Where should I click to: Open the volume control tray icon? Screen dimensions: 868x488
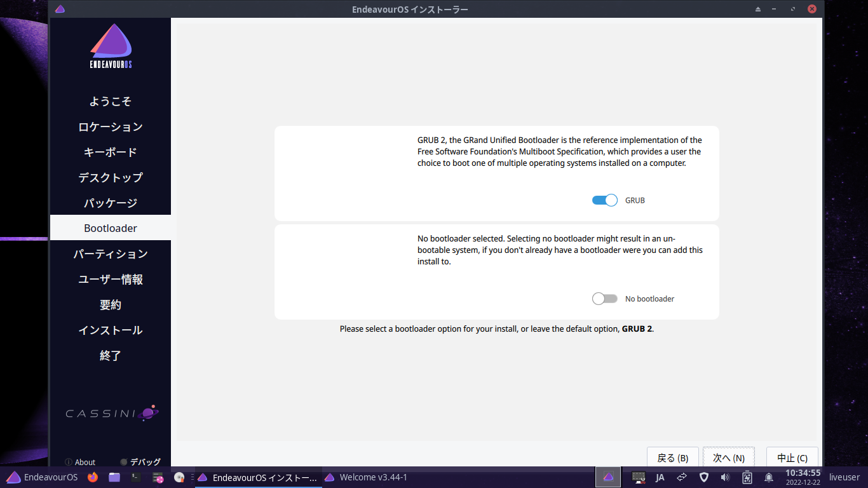pyautogui.click(x=725, y=477)
